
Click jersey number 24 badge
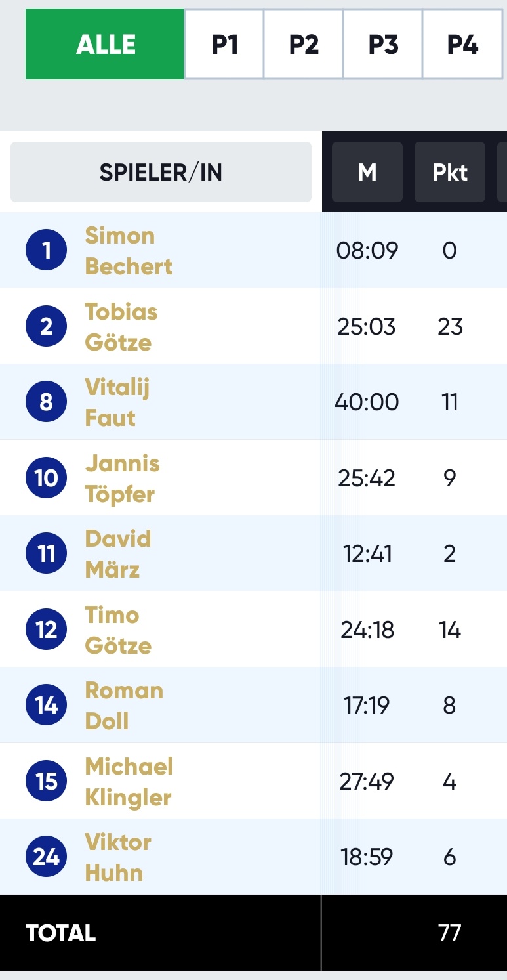click(46, 857)
